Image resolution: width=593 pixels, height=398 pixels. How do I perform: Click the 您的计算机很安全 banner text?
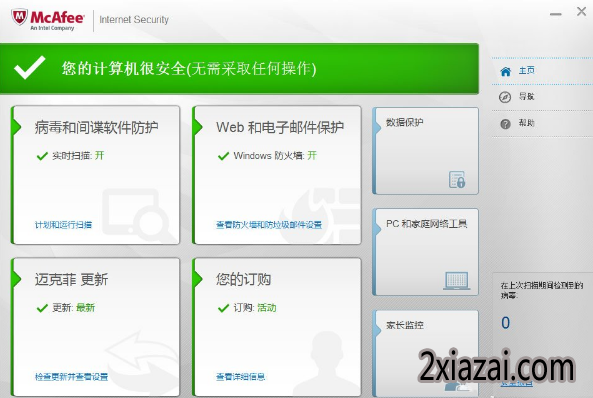click(x=189, y=69)
